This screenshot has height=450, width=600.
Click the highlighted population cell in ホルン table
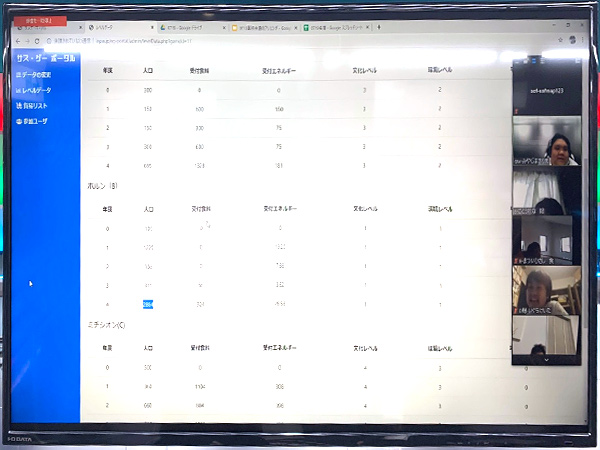coord(148,305)
